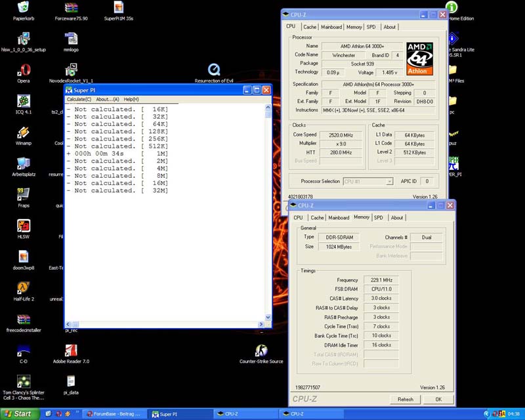Open SPD tab in lower CPU-Z window

(x=379, y=218)
